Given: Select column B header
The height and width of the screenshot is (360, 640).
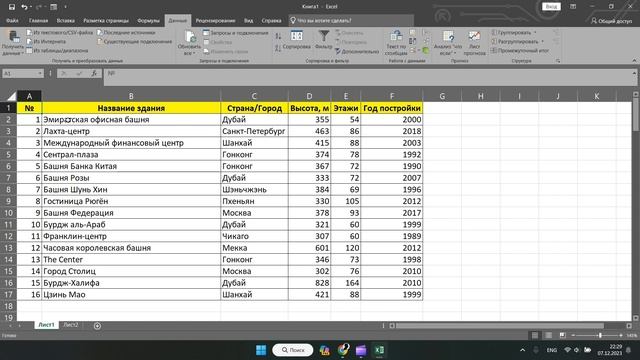Looking at the screenshot, I should click(x=131, y=96).
